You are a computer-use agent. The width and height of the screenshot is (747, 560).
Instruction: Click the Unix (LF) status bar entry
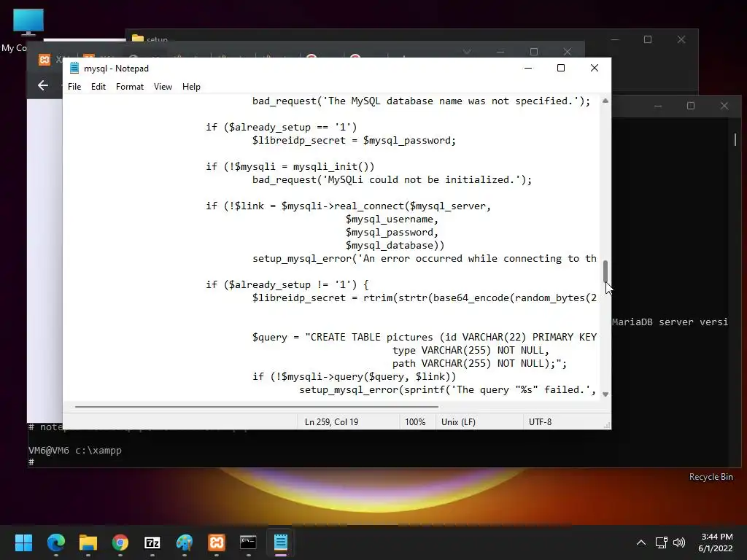tap(458, 422)
